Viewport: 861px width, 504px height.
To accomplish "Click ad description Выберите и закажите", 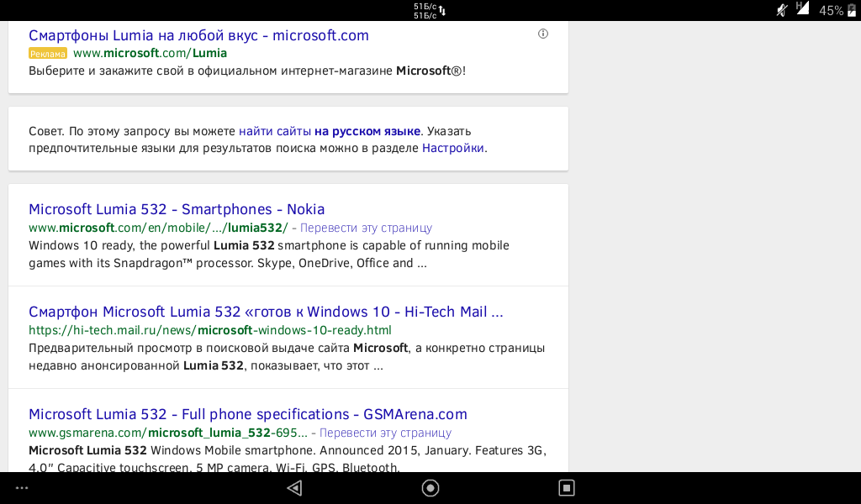I will (247, 71).
